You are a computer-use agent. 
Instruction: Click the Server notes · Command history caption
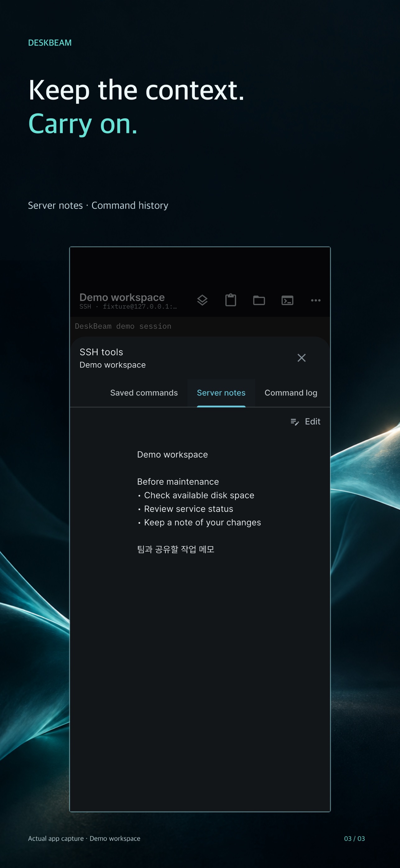pyautogui.click(x=98, y=206)
